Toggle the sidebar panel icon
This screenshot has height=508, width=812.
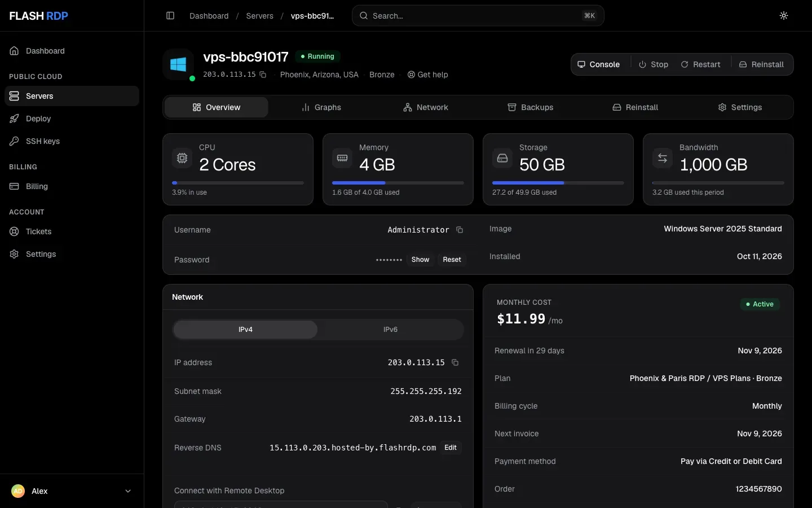tap(170, 16)
